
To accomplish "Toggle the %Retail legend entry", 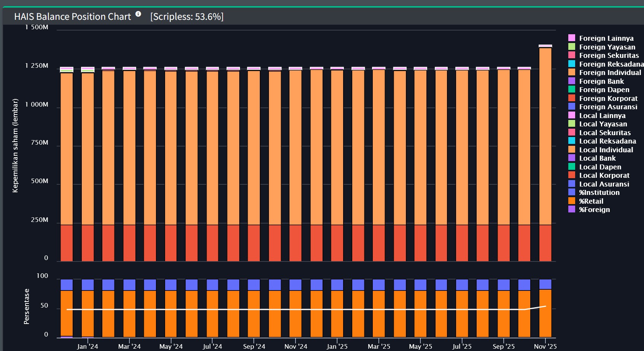I will click(x=591, y=201).
